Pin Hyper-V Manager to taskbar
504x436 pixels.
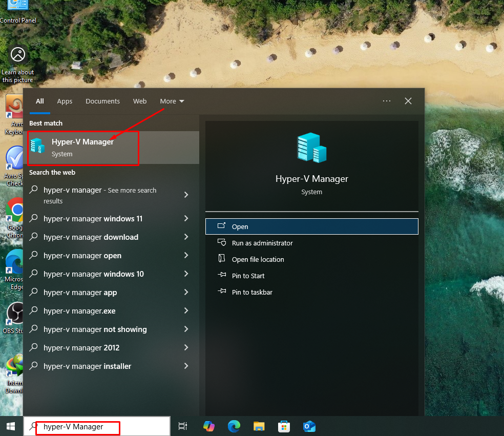point(251,293)
